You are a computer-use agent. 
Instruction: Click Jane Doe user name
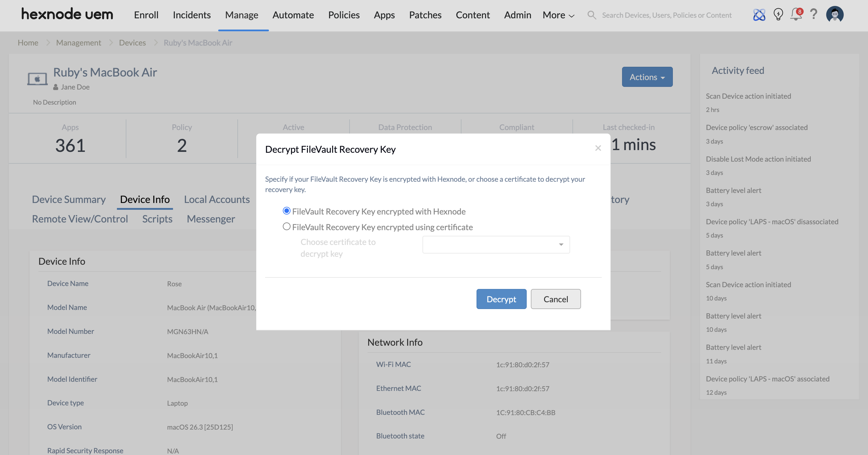pyautogui.click(x=75, y=87)
